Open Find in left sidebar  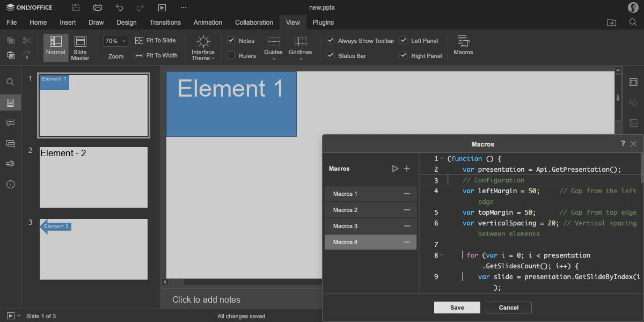(x=10, y=82)
